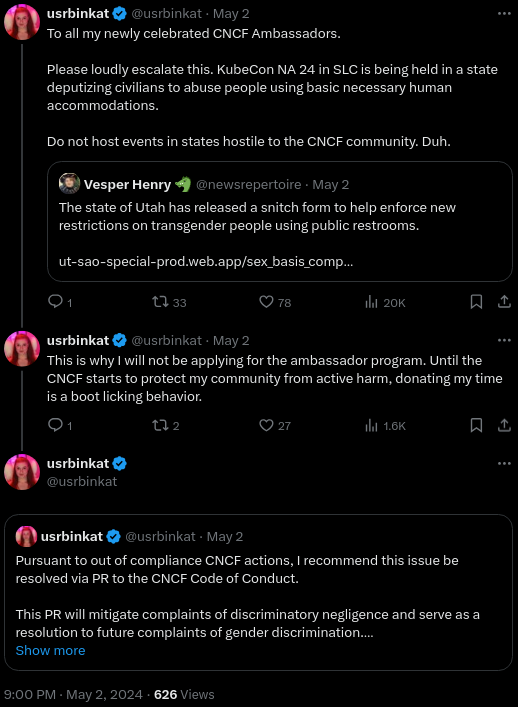Expand quoted tweet with Show more
Screen dimensions: 518x707
(50, 651)
